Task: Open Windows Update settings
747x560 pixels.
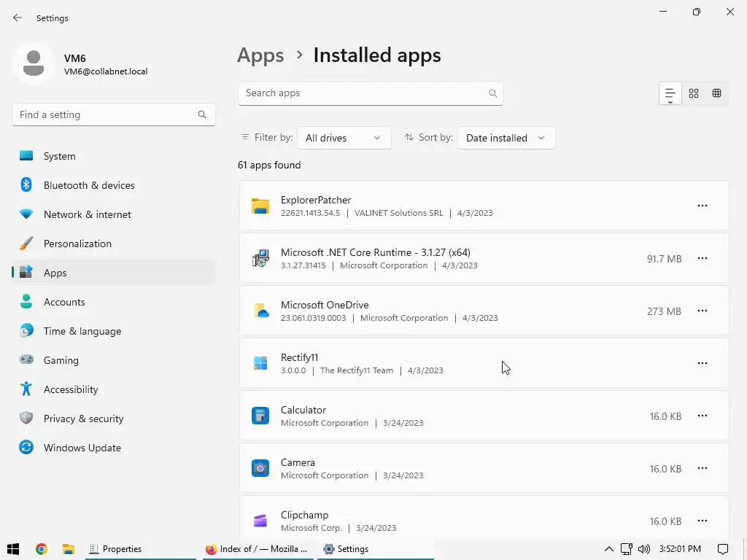Action: (x=82, y=448)
